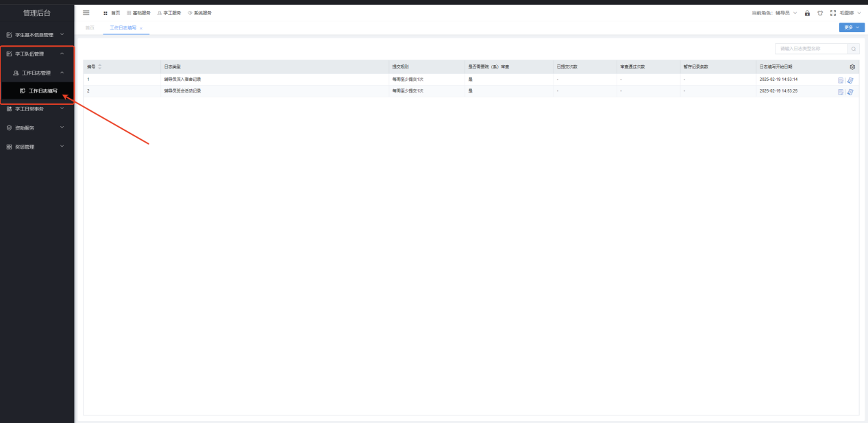Click the second row's write log icon
This screenshot has width=868, height=423.
[x=850, y=91]
